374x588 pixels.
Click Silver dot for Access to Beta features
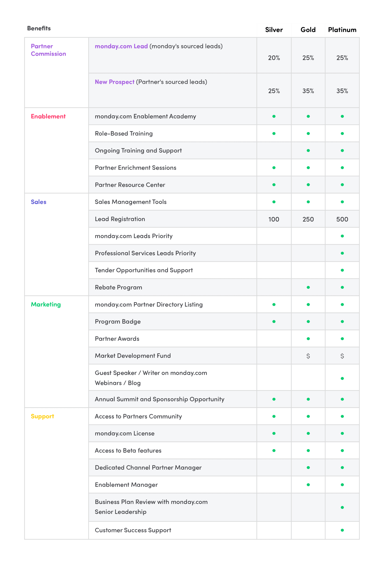(x=274, y=451)
